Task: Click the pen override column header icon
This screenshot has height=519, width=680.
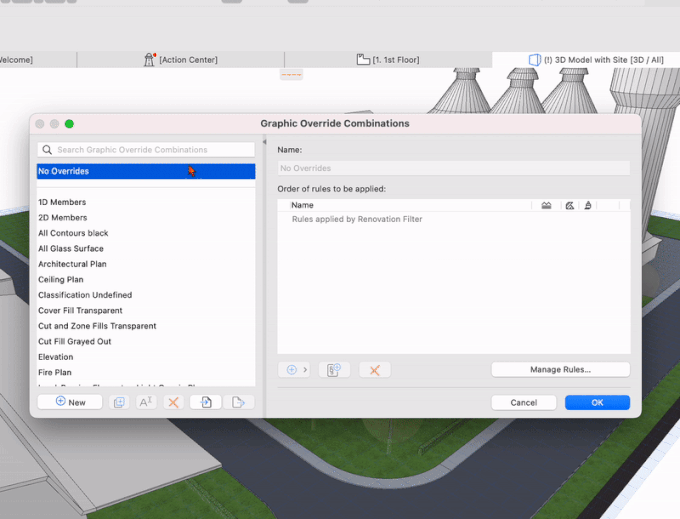Action: [x=588, y=206]
